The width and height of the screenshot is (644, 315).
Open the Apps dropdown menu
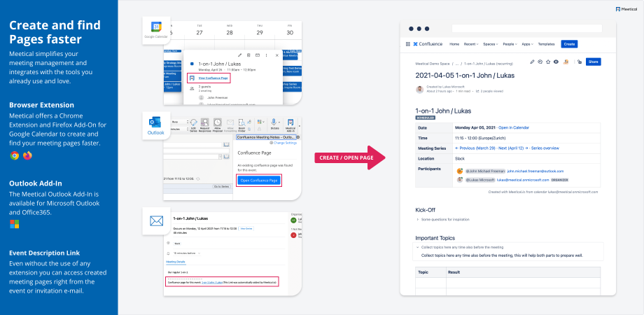point(527,44)
